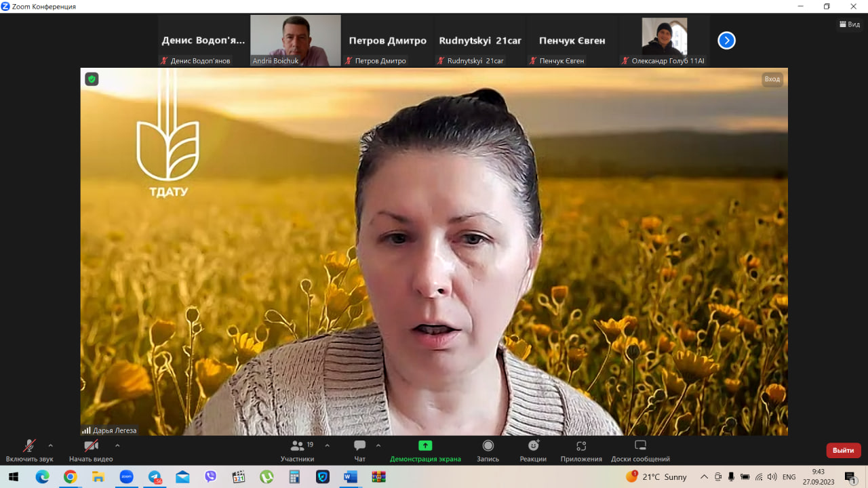
Task: Select Денис Водоп'янов participant tile
Action: [203, 41]
